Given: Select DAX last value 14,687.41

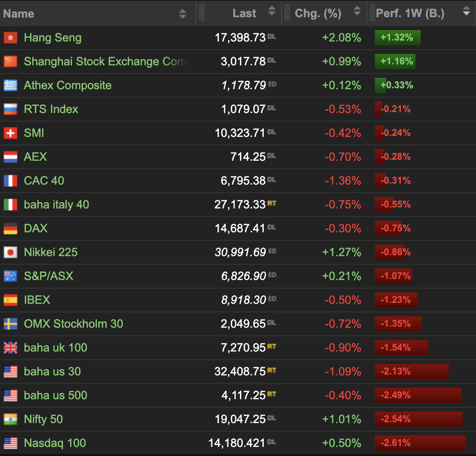Looking at the screenshot, I should 240,228.
